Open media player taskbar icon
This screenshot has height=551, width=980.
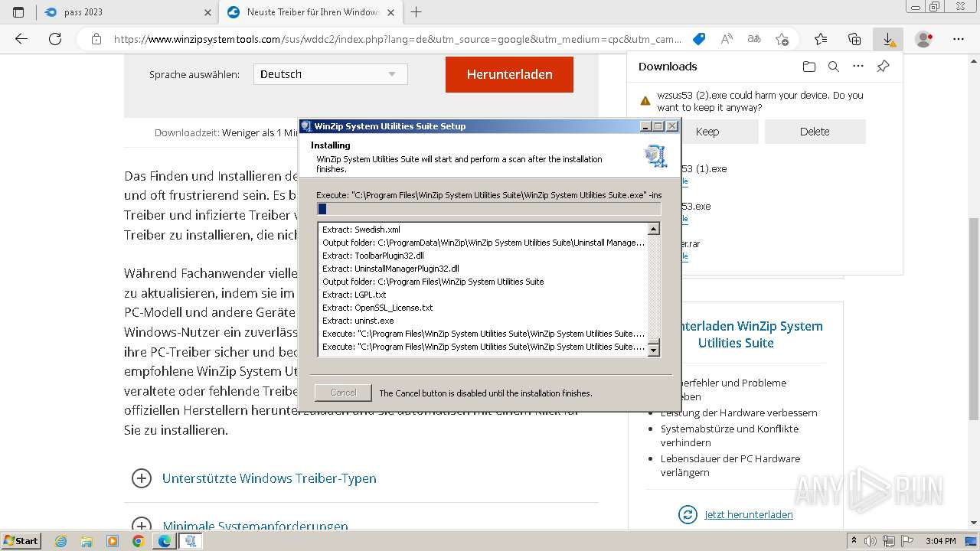pos(113,541)
